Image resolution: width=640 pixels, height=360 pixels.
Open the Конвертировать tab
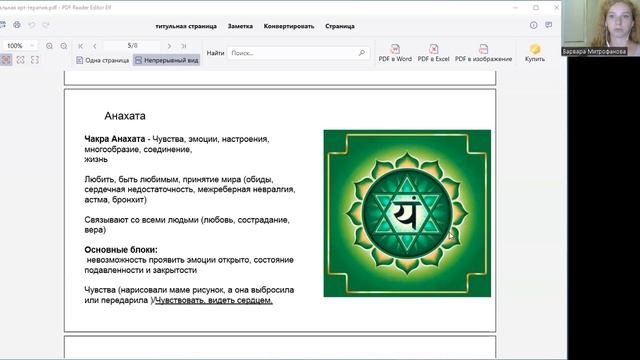289,26
